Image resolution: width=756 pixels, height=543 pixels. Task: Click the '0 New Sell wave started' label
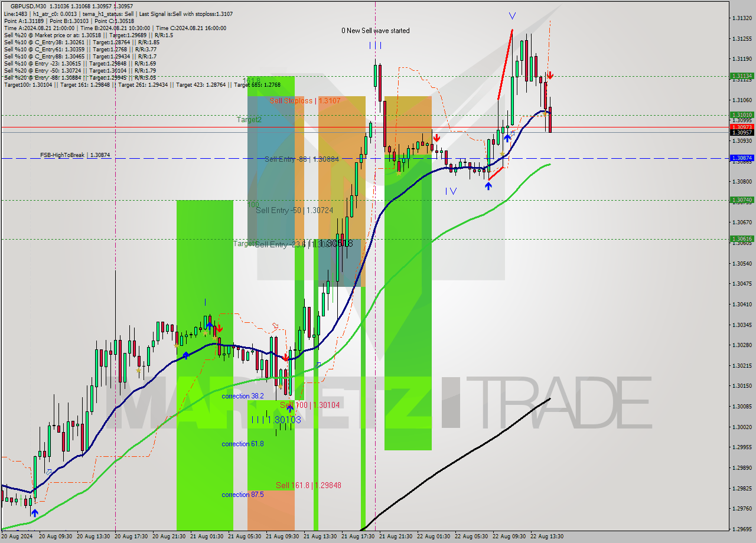(376, 31)
